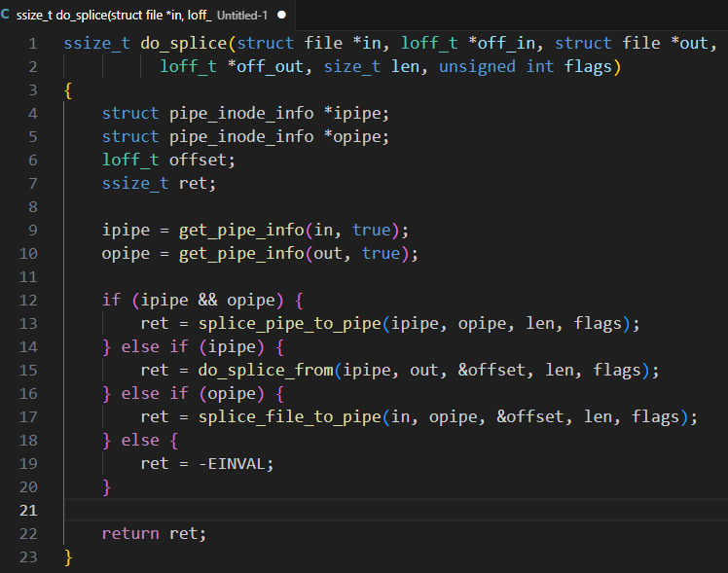Click the C language icon on the tab
The height and width of the screenshot is (573, 728).
point(5,15)
